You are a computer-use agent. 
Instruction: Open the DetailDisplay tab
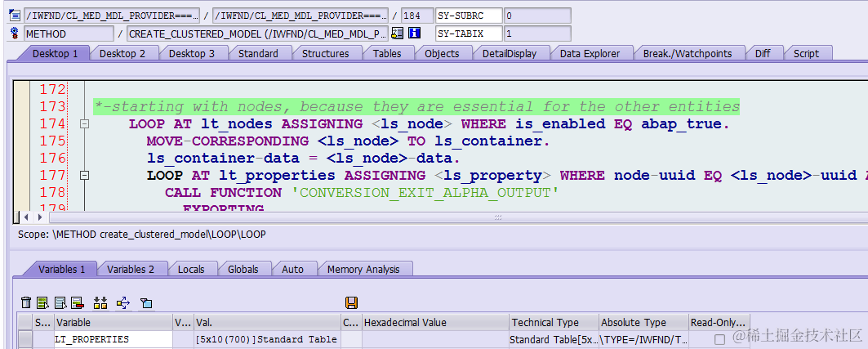(510, 54)
